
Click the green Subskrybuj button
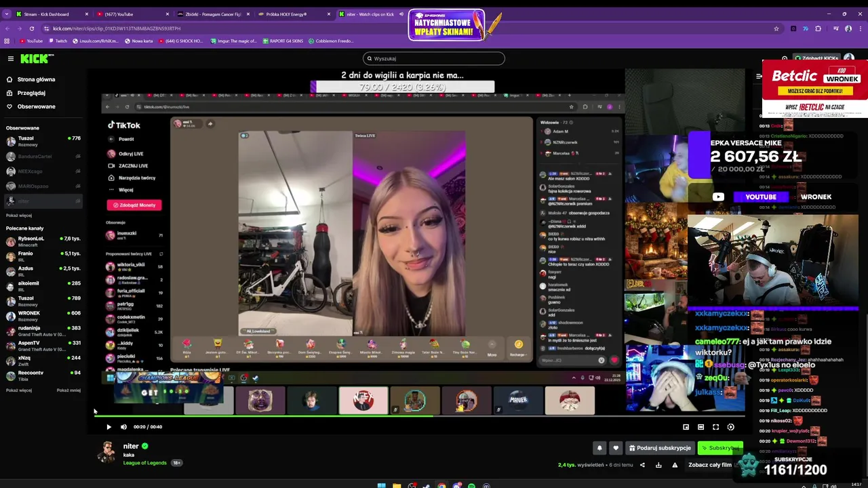pyautogui.click(x=720, y=448)
